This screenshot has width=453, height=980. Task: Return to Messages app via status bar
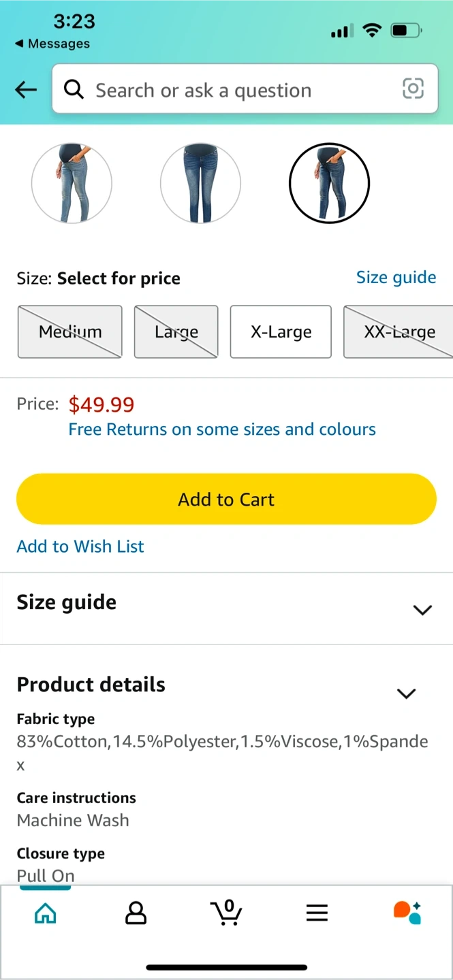[52, 44]
